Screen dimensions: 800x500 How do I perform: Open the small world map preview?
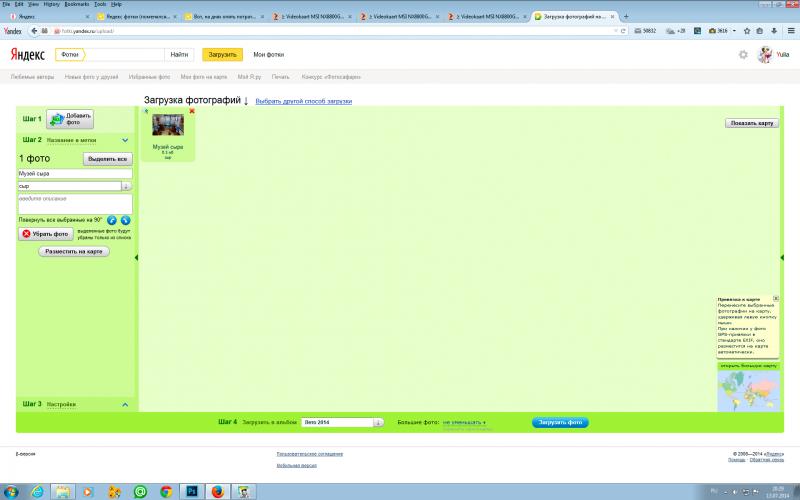[748, 391]
